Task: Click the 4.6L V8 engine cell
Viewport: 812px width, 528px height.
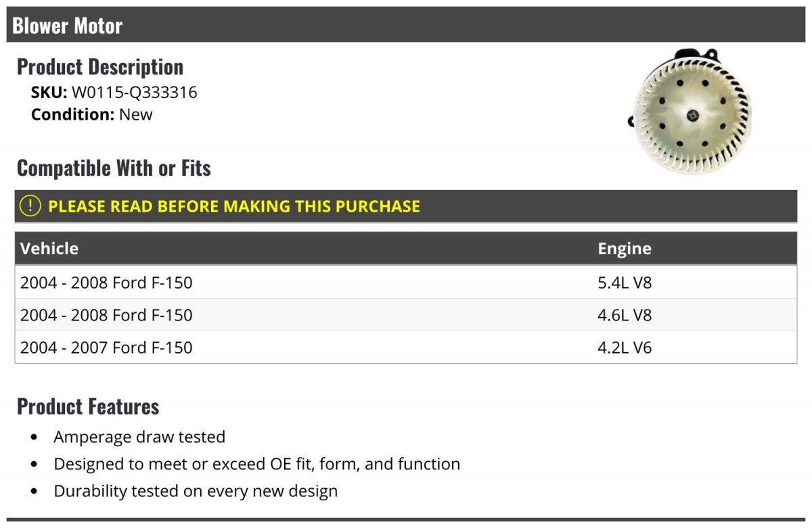Action: pyautogui.click(x=624, y=315)
